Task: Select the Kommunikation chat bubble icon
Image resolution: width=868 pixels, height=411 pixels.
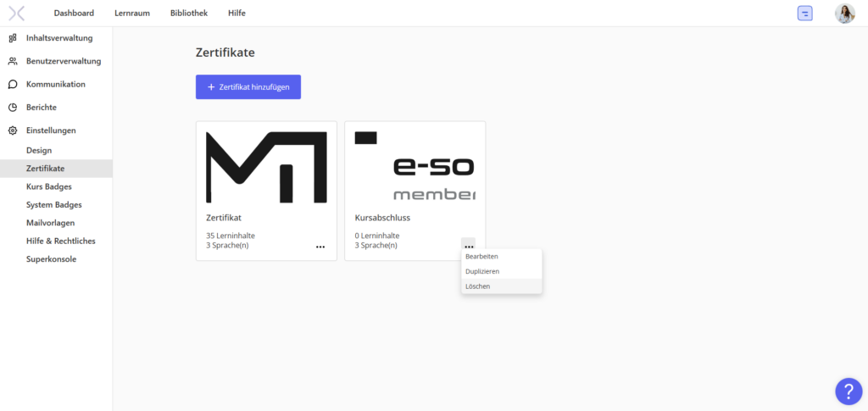Action: 13,85
